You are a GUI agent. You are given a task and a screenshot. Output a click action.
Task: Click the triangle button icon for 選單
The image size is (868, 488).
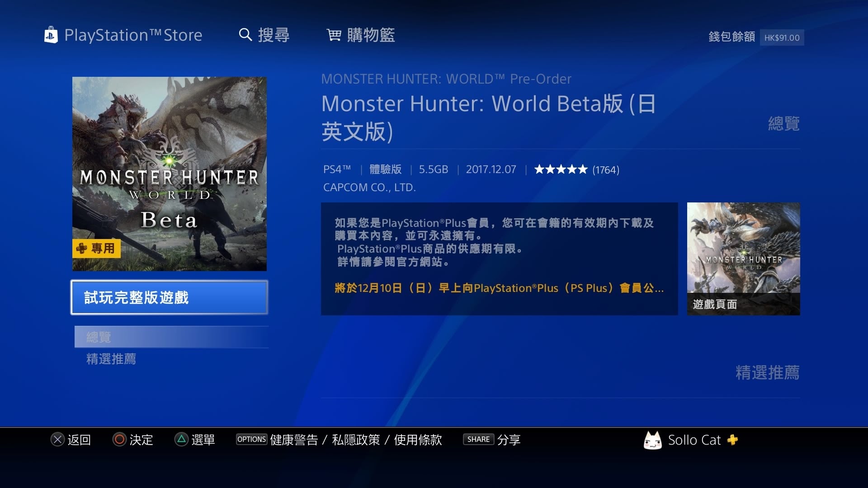[x=181, y=439]
